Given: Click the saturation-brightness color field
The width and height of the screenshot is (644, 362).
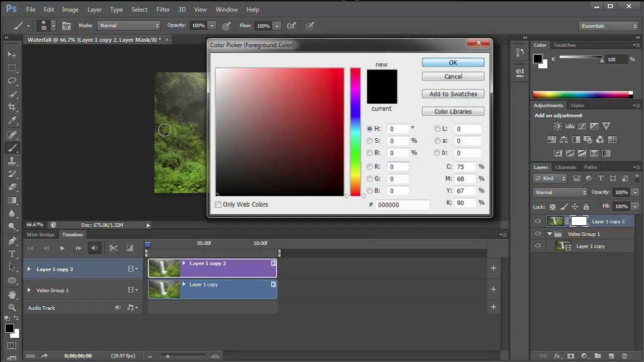Looking at the screenshot, I should click(280, 132).
